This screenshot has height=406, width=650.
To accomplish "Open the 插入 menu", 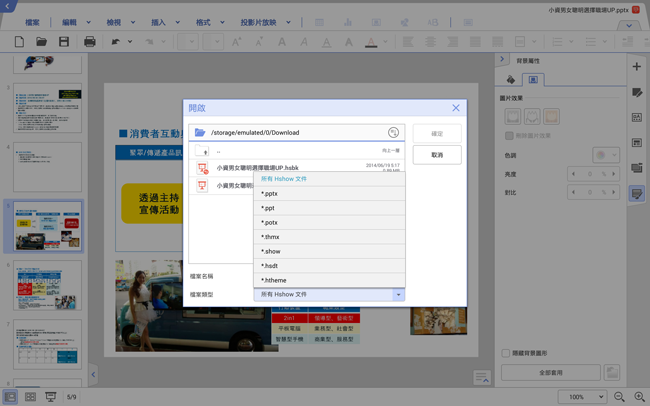I will (x=158, y=22).
